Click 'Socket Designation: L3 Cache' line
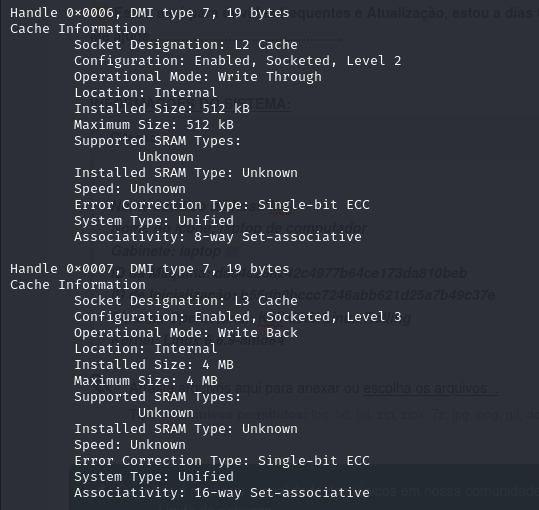The height and width of the screenshot is (510, 539). click(186, 301)
